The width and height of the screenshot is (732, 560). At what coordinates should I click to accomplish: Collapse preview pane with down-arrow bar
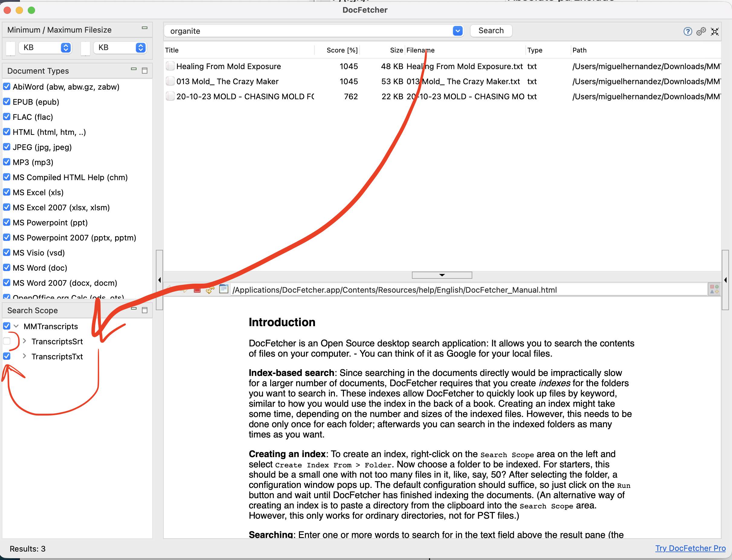click(442, 275)
